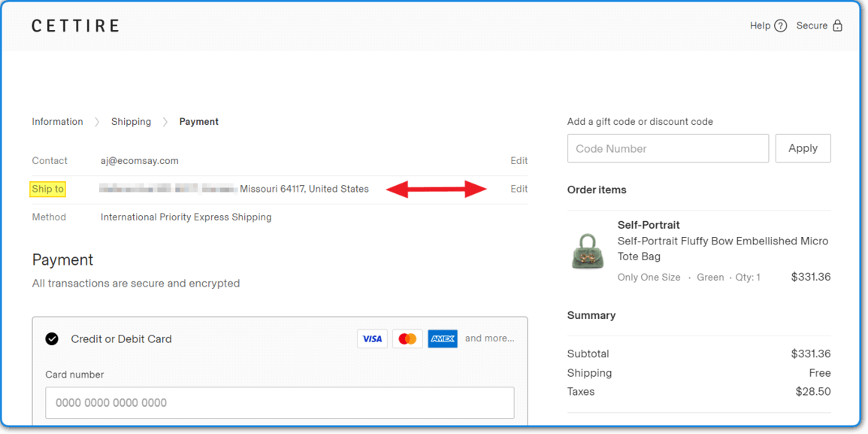Click the Card number label
Image resolution: width=868 pixels, height=434 pixels.
click(74, 375)
